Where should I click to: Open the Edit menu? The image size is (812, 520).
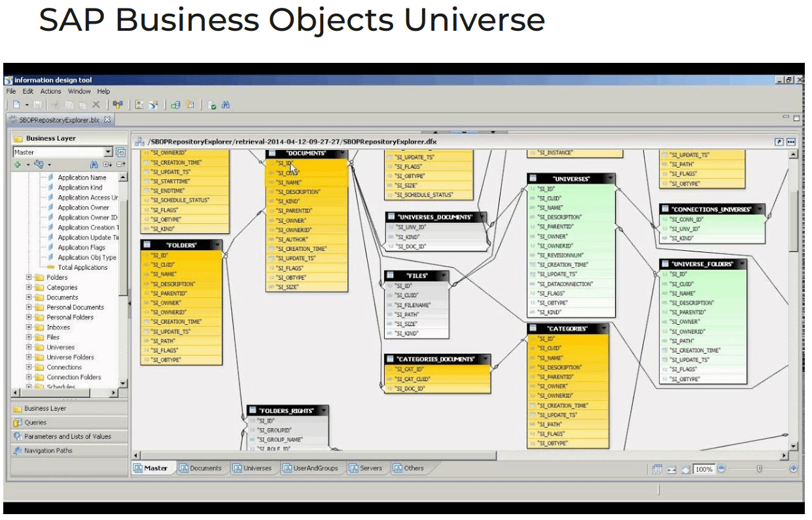click(28, 91)
